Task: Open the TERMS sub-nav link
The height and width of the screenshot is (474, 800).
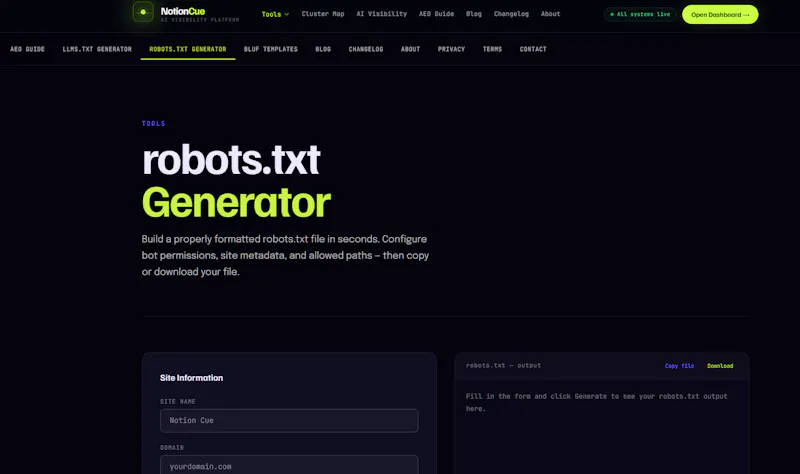Action: [x=492, y=49]
